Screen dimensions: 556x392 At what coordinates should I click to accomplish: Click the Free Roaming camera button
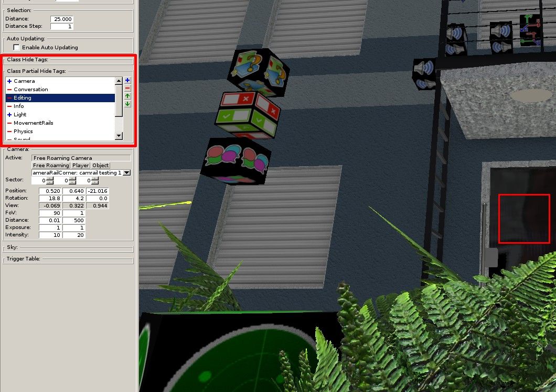(51, 166)
